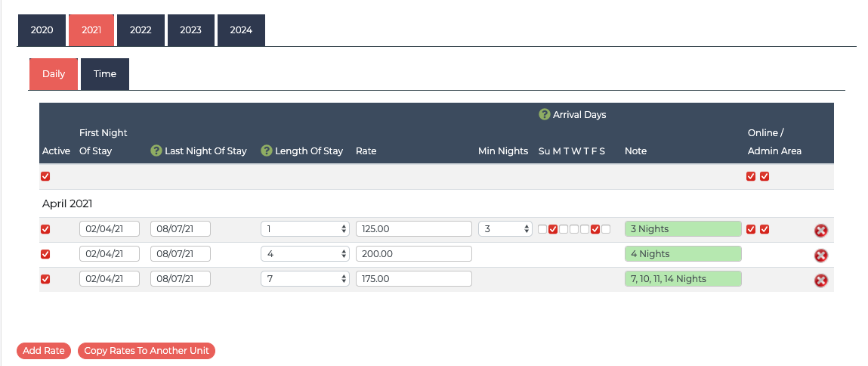Toggle Active checkbox for 200.00 rate row
Screen dimensions: 868x366
tap(45, 254)
